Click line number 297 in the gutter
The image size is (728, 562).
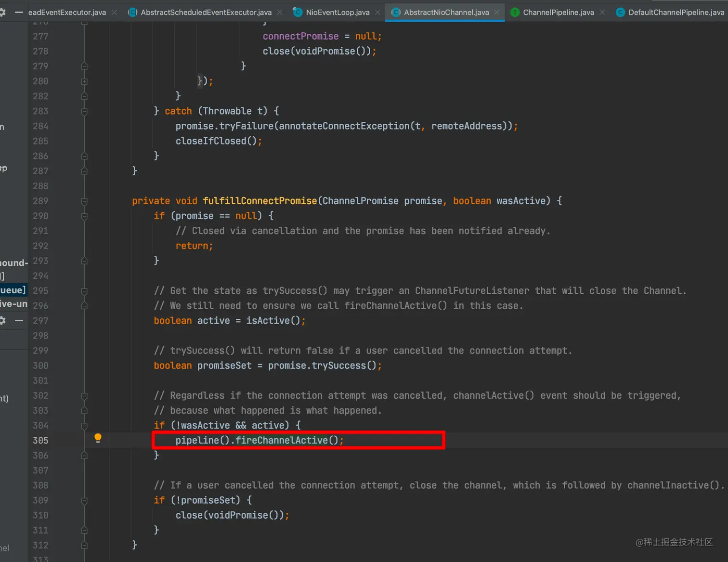[40, 321]
